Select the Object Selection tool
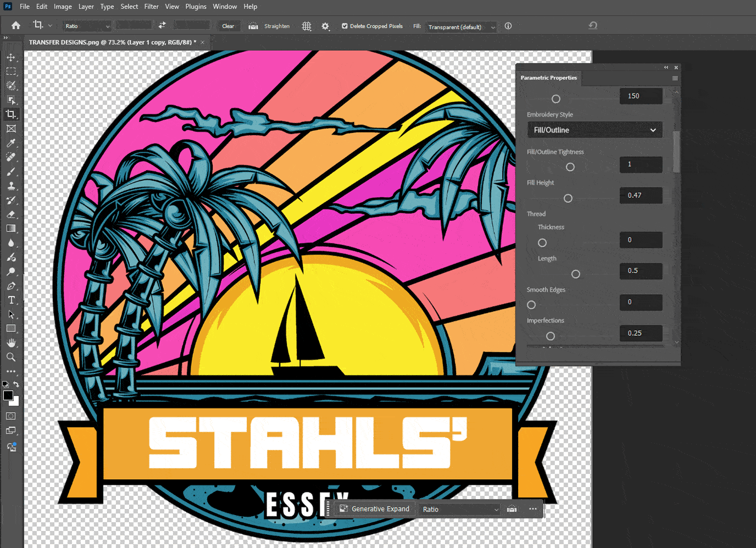This screenshot has height=548, width=756. point(11,100)
